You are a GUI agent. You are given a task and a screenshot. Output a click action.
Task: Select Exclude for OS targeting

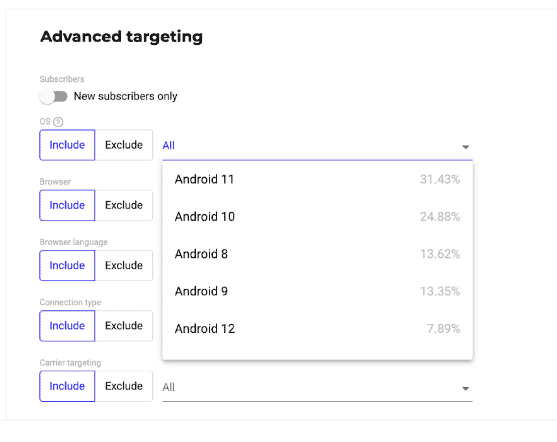pos(124,145)
